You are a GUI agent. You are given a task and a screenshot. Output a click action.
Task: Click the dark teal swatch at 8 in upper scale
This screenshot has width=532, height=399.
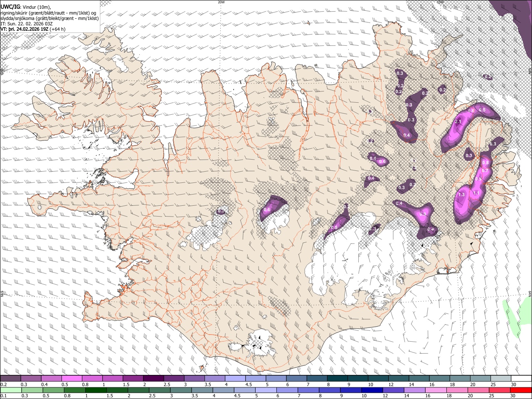(x=337, y=379)
